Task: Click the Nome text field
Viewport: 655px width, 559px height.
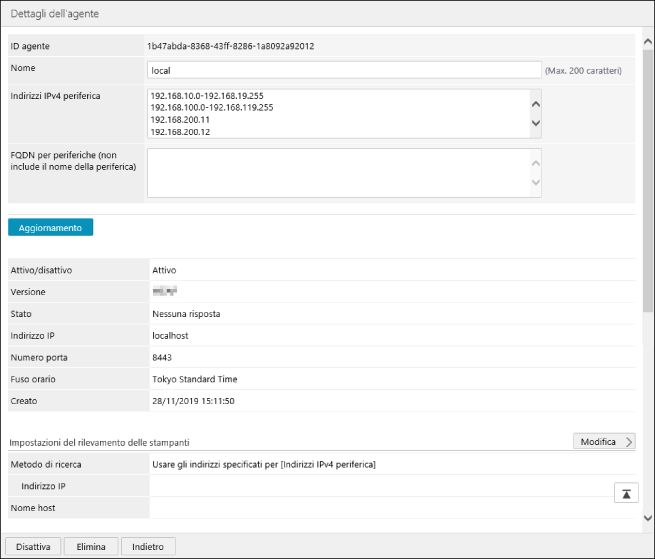Action: pyautogui.click(x=343, y=71)
